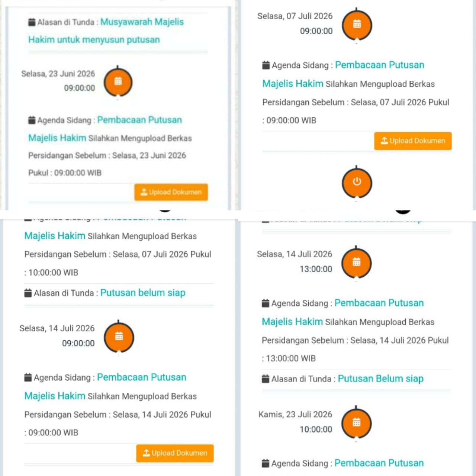The height and width of the screenshot is (476, 476).
Task: Click the calendar circle beside 07 Juli 2026 09:00
Action: [357, 24]
